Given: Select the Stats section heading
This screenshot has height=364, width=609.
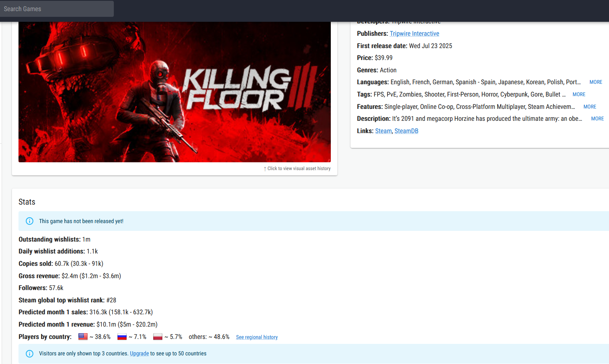Looking at the screenshot, I should pyautogui.click(x=27, y=202).
